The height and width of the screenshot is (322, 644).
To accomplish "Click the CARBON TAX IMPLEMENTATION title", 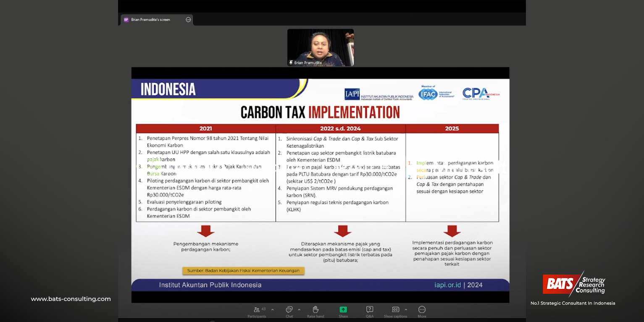I will tap(320, 113).
